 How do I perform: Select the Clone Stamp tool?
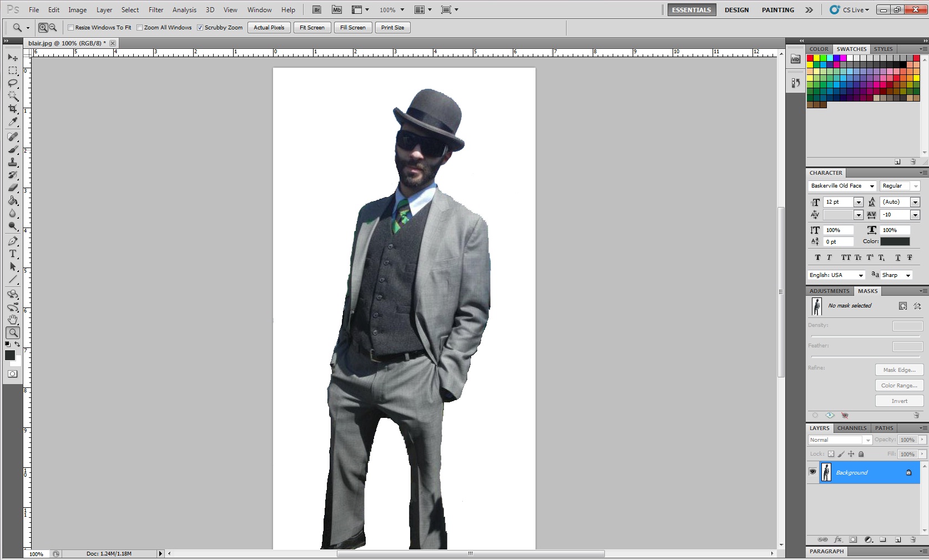point(13,162)
